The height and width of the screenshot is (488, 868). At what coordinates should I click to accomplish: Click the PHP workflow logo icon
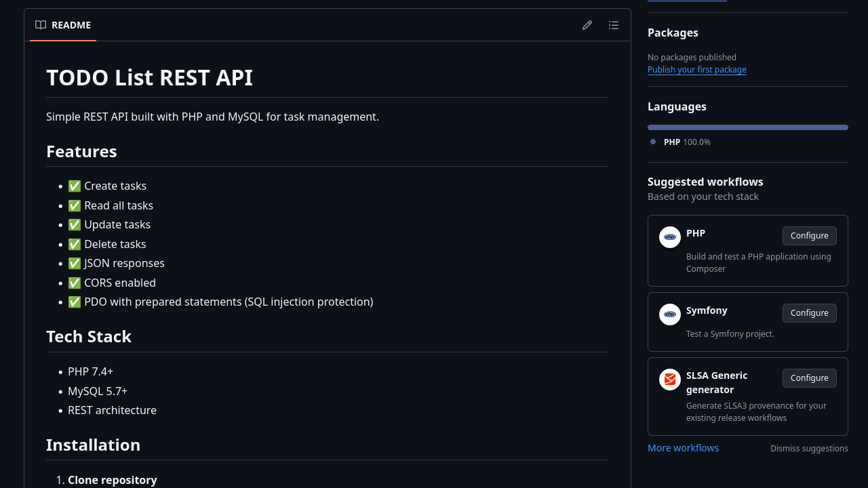click(x=670, y=237)
